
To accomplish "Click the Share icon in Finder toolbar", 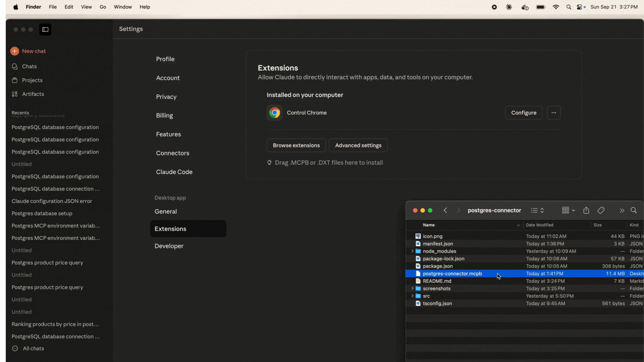I will pos(586,210).
